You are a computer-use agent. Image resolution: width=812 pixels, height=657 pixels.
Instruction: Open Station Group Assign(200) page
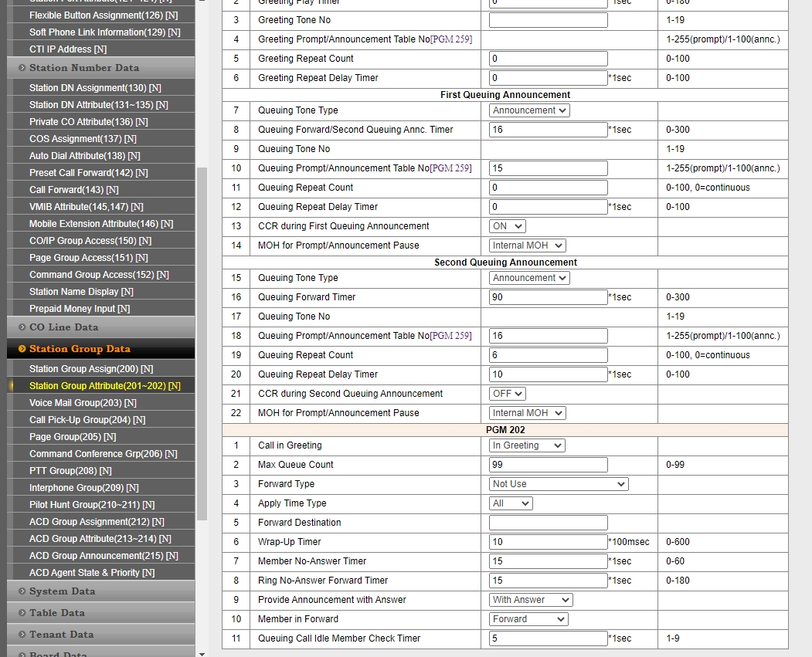point(90,369)
